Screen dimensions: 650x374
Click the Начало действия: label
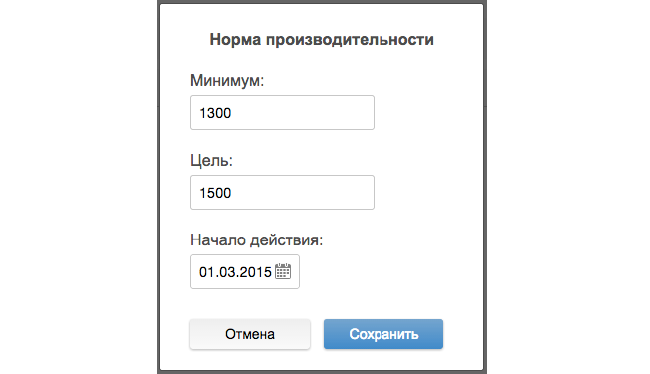click(257, 240)
